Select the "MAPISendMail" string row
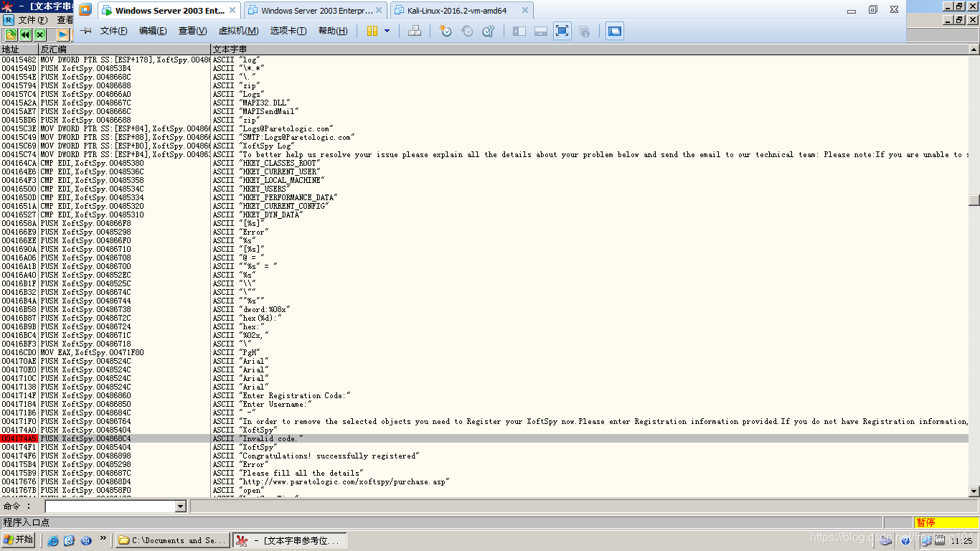This screenshot has height=551, width=980. (x=484, y=111)
